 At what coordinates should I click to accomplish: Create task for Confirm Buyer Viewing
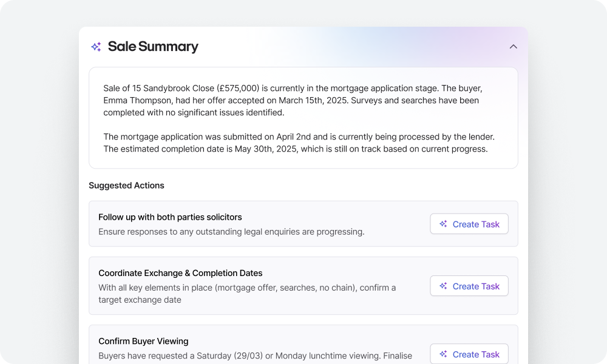469,354
